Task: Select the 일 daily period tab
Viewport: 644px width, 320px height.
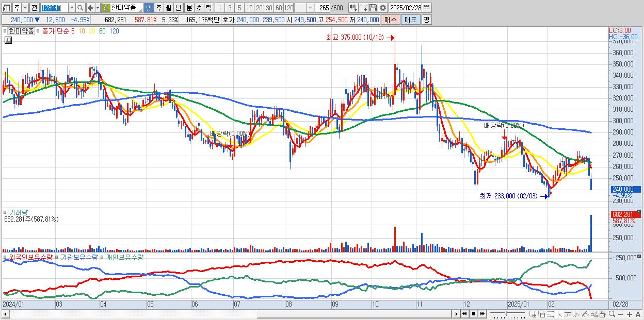Action: tap(149, 8)
